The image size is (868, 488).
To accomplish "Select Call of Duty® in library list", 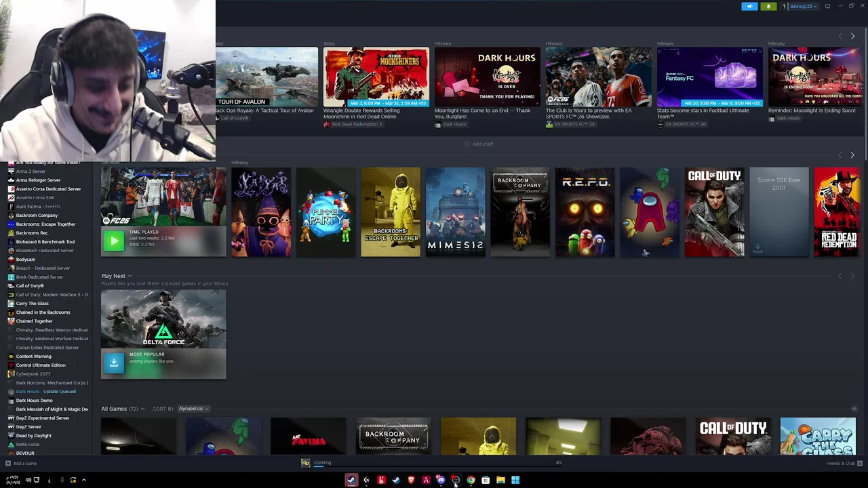I will [x=29, y=286].
